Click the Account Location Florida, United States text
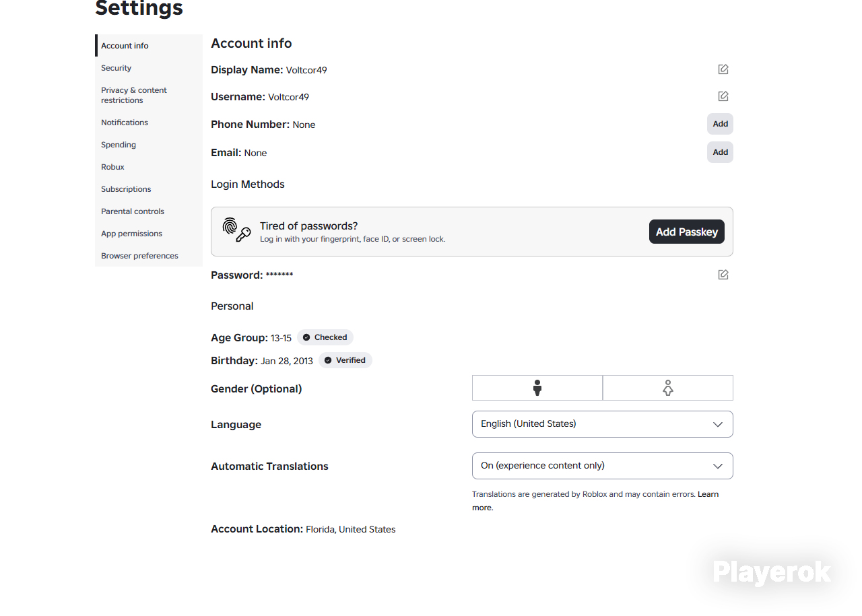 point(351,530)
